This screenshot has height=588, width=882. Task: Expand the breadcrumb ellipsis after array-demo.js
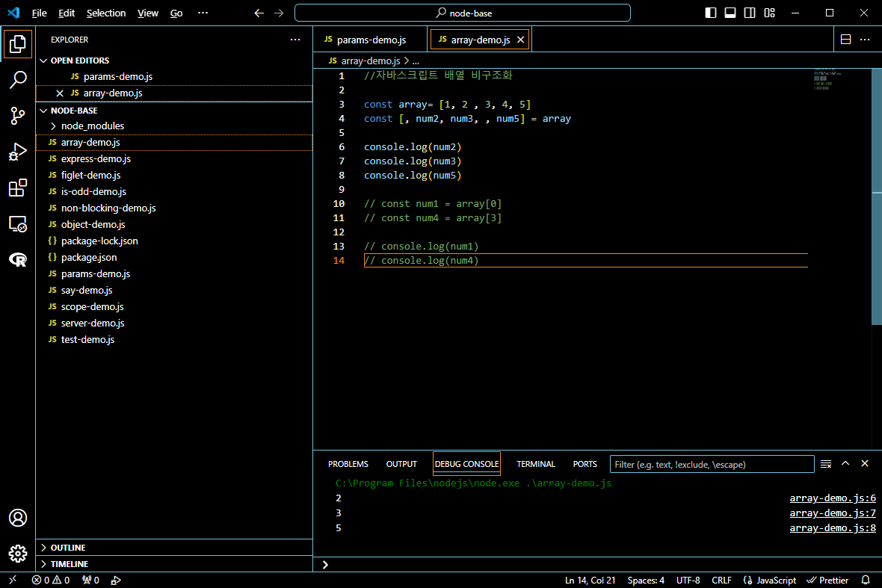click(416, 61)
